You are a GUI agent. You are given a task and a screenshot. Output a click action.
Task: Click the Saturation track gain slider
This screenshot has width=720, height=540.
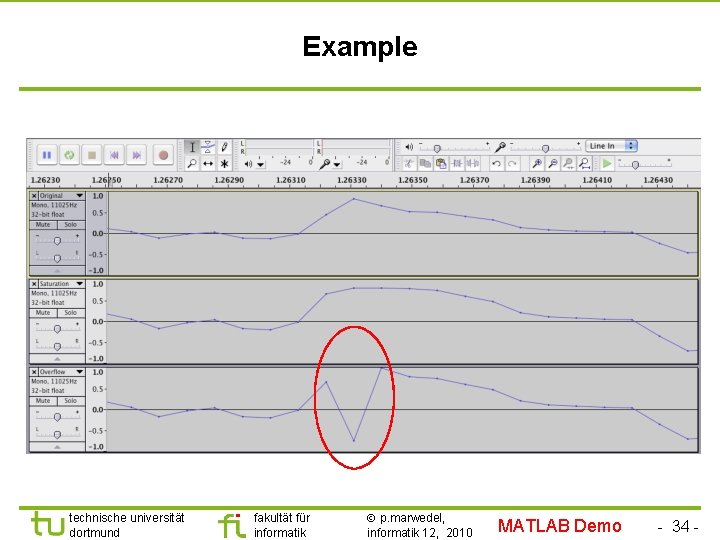pyautogui.click(x=57, y=327)
